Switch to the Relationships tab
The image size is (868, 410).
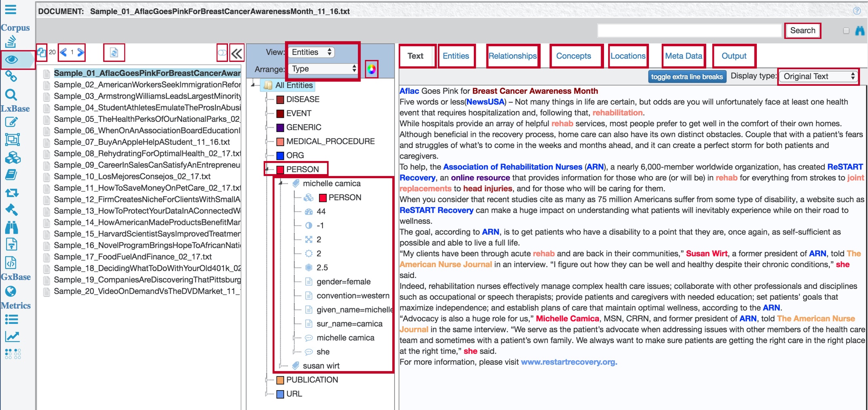point(512,56)
